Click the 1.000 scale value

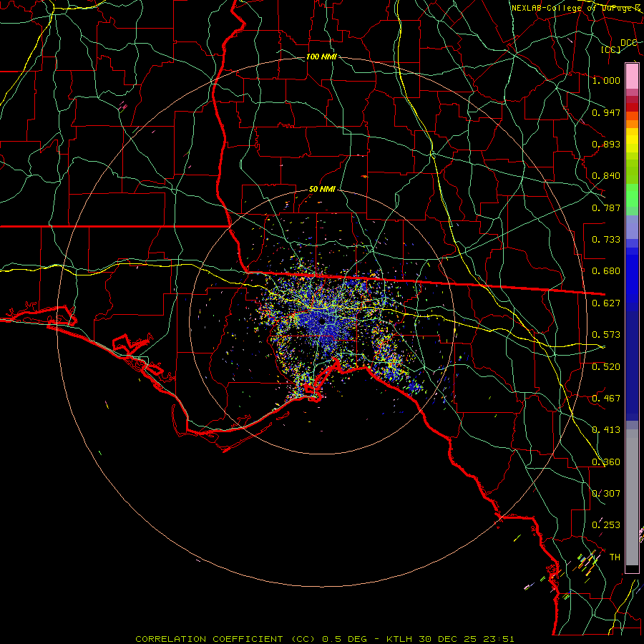pos(606,80)
